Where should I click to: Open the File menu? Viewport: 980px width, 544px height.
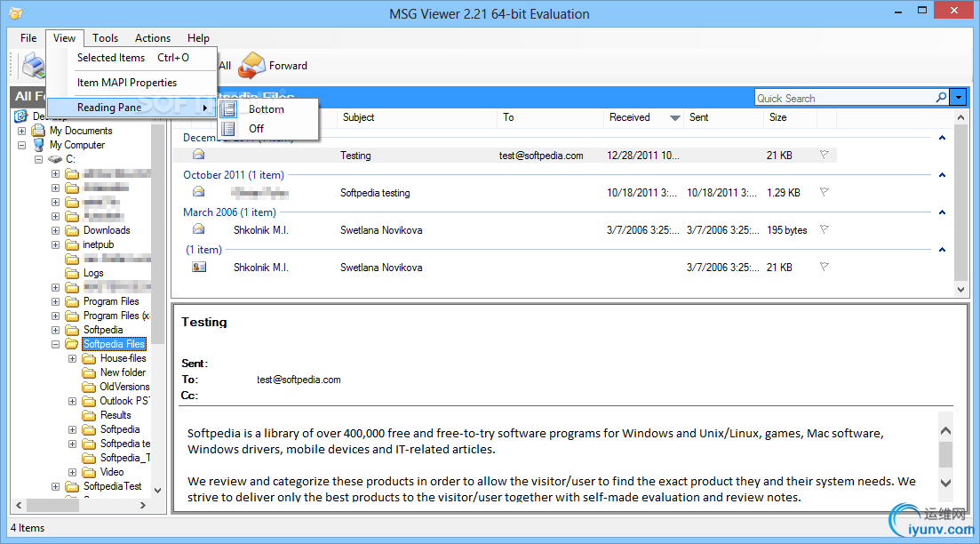coord(28,37)
